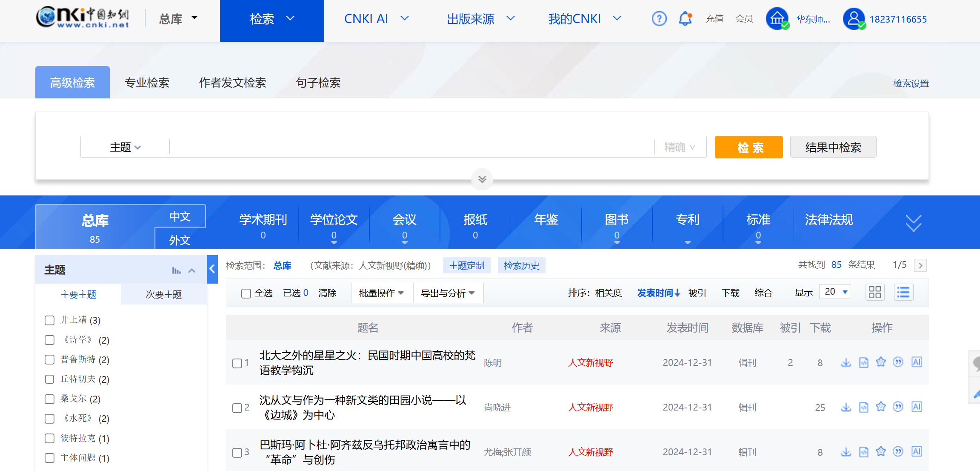The image size is (980, 471).
Task: Click the help question mark icon
Action: click(659, 19)
